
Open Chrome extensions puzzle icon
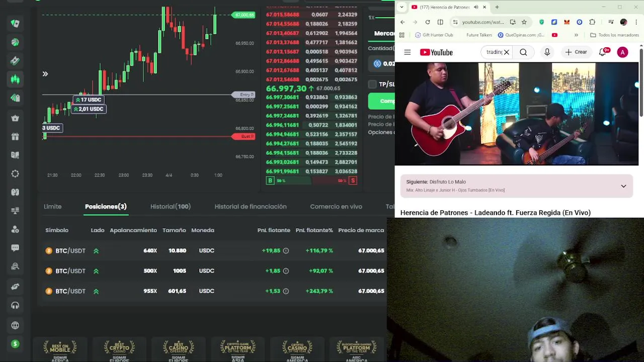(592, 22)
